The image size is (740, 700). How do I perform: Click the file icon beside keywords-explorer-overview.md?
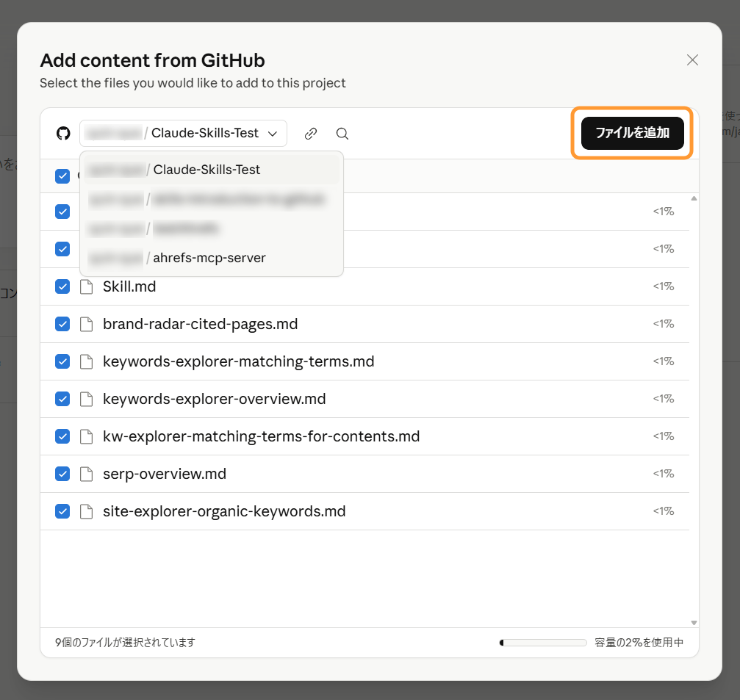(x=87, y=399)
